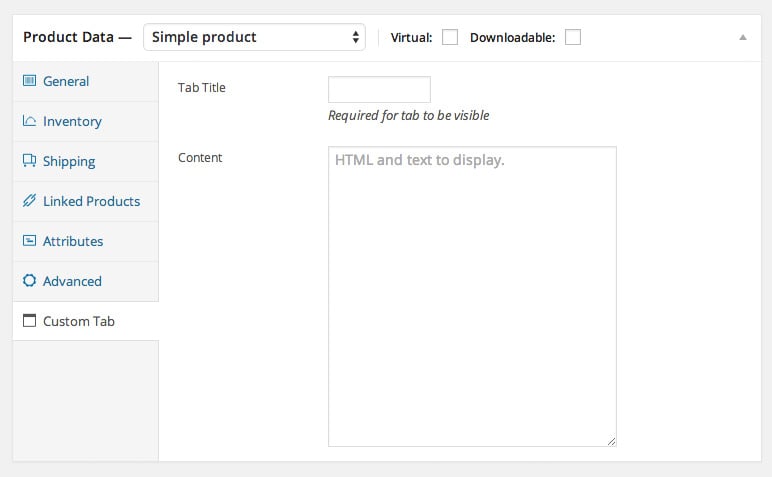Select the Attributes tab label
Screen dimensions: 772x477
pos(73,241)
